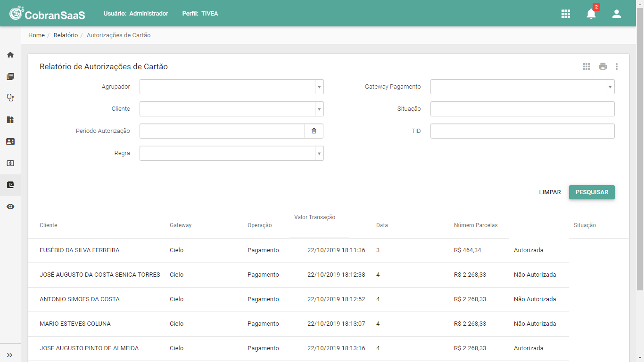This screenshot has height=362, width=644.
Task: Click the LIMPAR button
Action: click(x=550, y=192)
